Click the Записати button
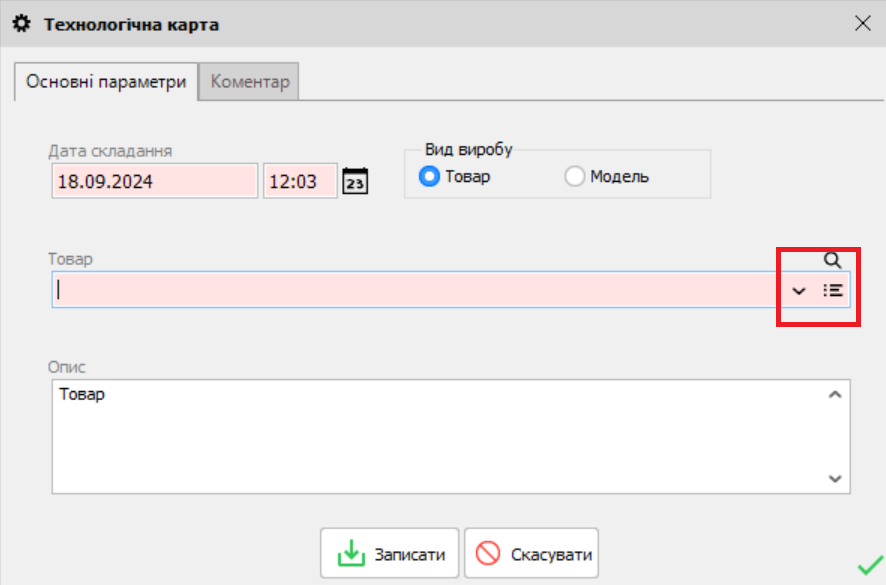The height and width of the screenshot is (585, 886). coord(390,552)
